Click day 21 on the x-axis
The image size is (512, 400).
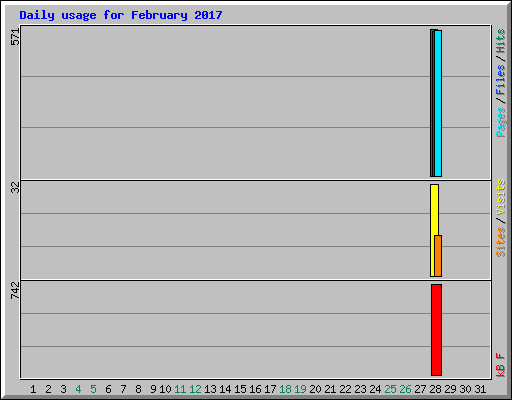coord(330,389)
